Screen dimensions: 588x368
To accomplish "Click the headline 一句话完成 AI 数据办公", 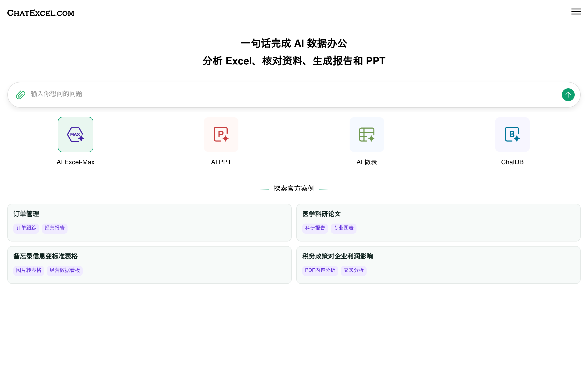I will coord(294,43).
